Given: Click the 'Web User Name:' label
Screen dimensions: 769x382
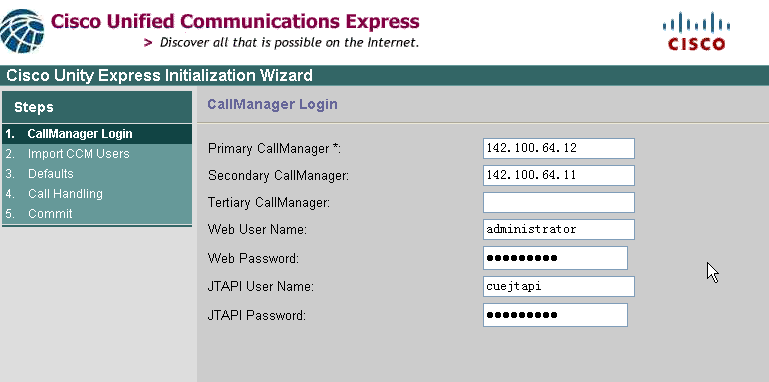Looking at the screenshot, I should point(257,229).
